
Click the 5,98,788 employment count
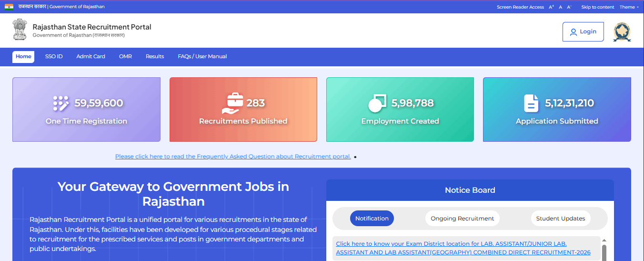click(x=413, y=103)
